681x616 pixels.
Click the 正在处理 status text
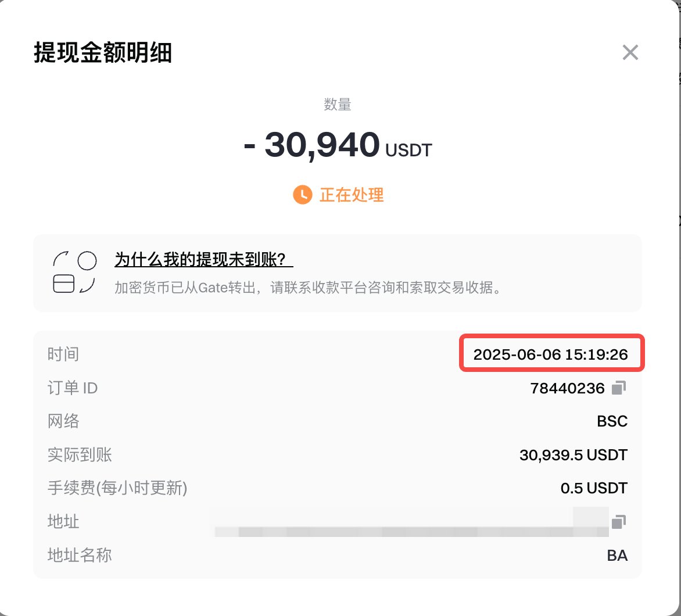[x=352, y=195]
